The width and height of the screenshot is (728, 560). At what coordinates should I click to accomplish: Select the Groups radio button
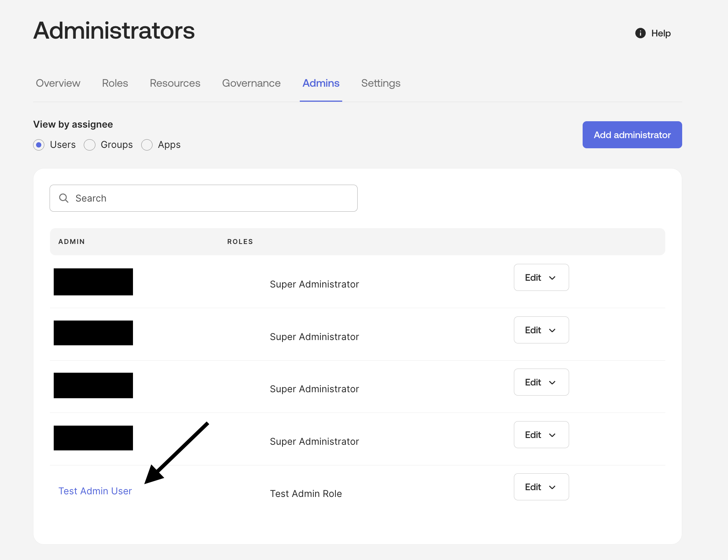click(x=89, y=145)
